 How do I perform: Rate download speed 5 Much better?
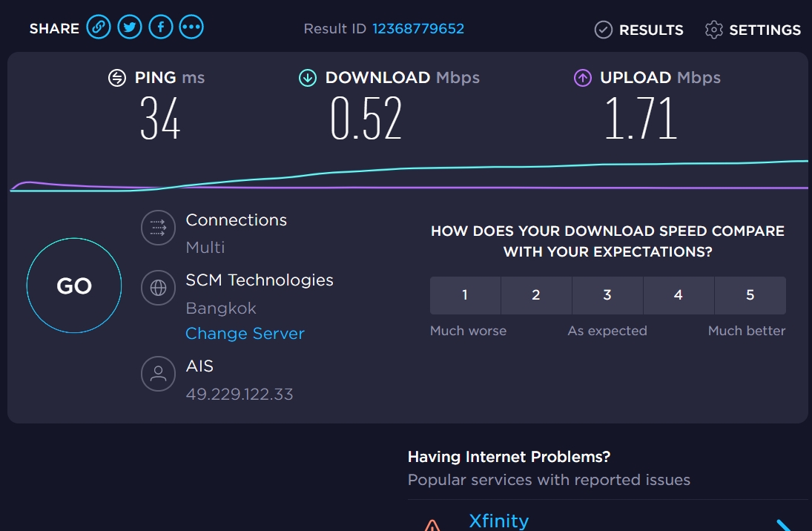pos(750,295)
